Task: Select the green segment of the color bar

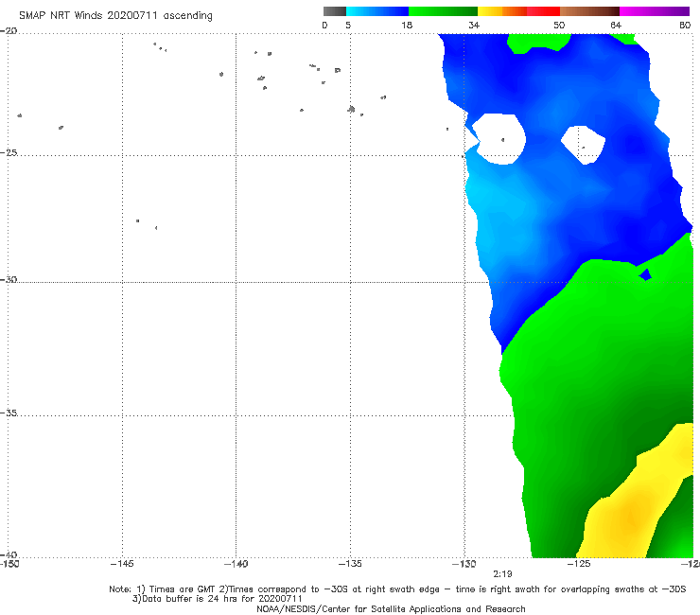Action: click(443, 11)
